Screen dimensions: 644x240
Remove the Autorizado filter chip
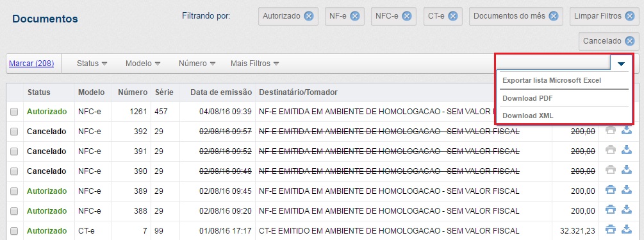coord(309,16)
